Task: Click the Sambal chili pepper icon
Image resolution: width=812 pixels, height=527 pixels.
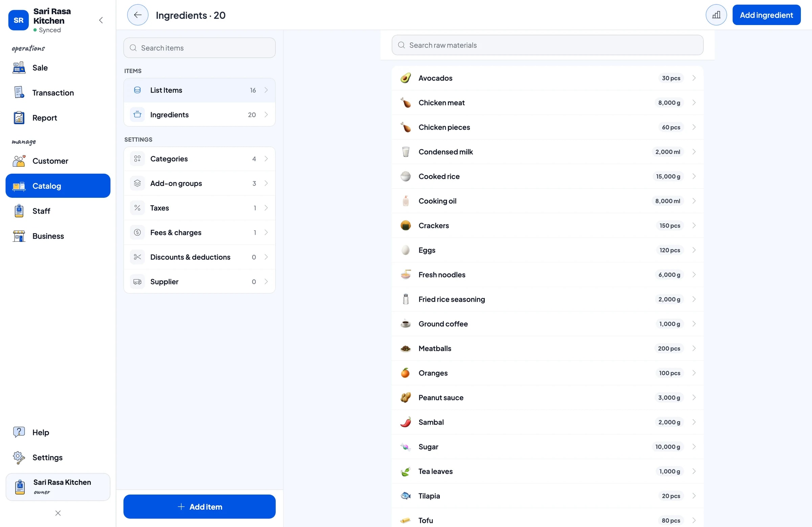Action: click(405, 422)
